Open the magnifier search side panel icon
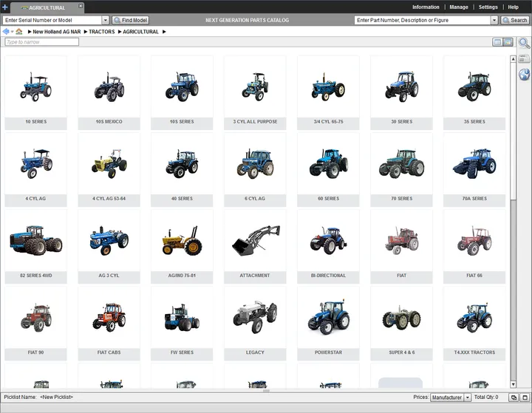 click(524, 43)
